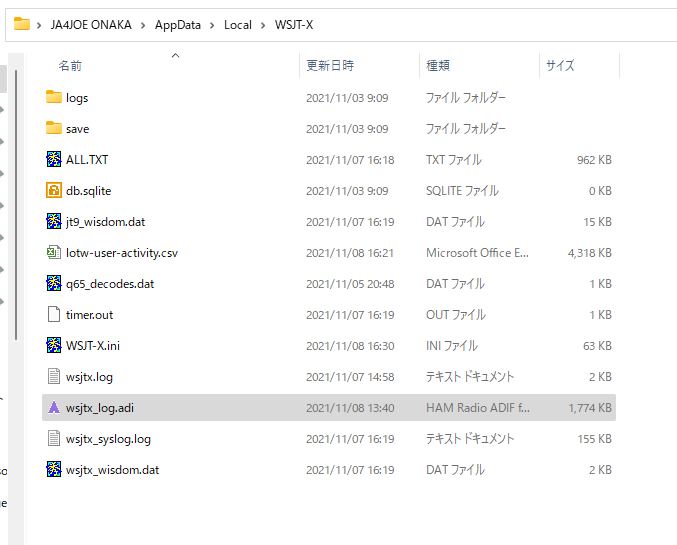Click the lotw-user-activity.csv Excel icon
The image size is (677, 545).
(54, 252)
